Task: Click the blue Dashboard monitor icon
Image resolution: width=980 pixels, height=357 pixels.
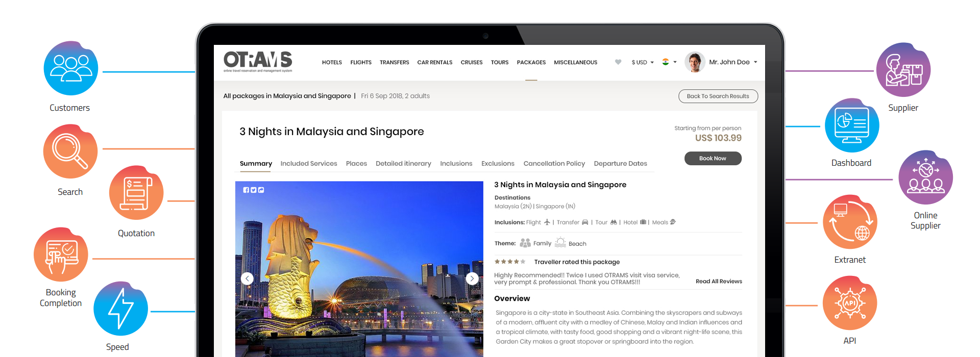Action: (x=852, y=125)
